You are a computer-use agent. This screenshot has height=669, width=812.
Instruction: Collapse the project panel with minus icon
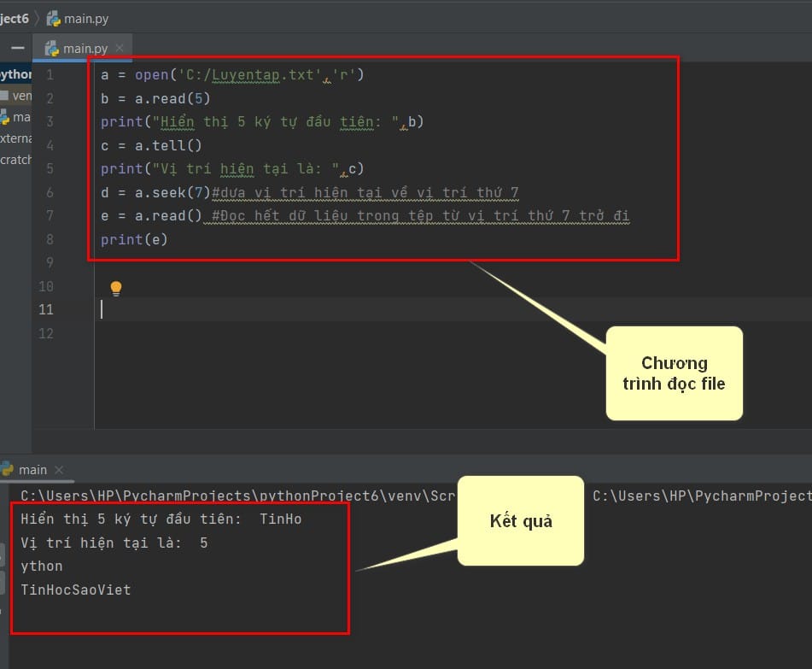pyautogui.click(x=18, y=48)
